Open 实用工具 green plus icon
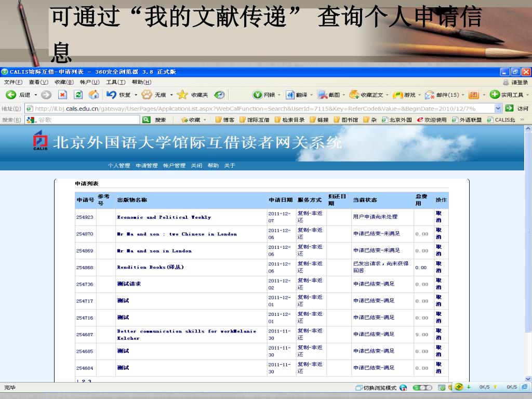 (495, 95)
